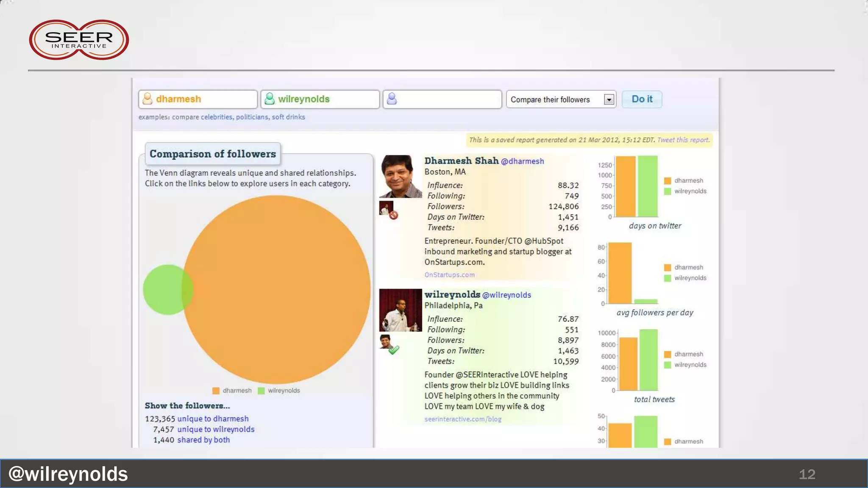Click the SEER Interactive logo

click(79, 40)
